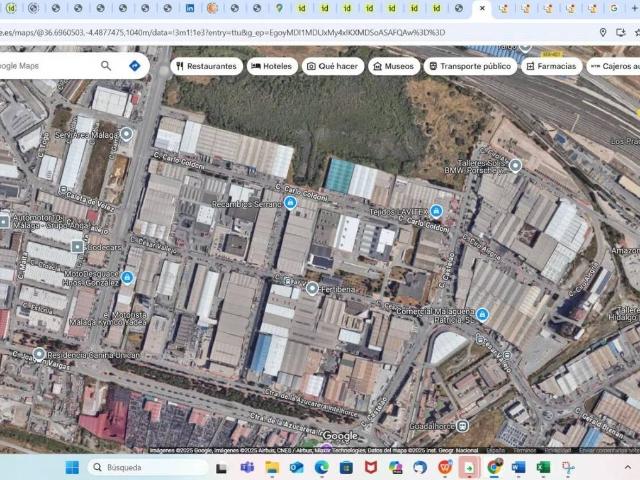Click the Google Maps search magnifier icon

pos(106,66)
